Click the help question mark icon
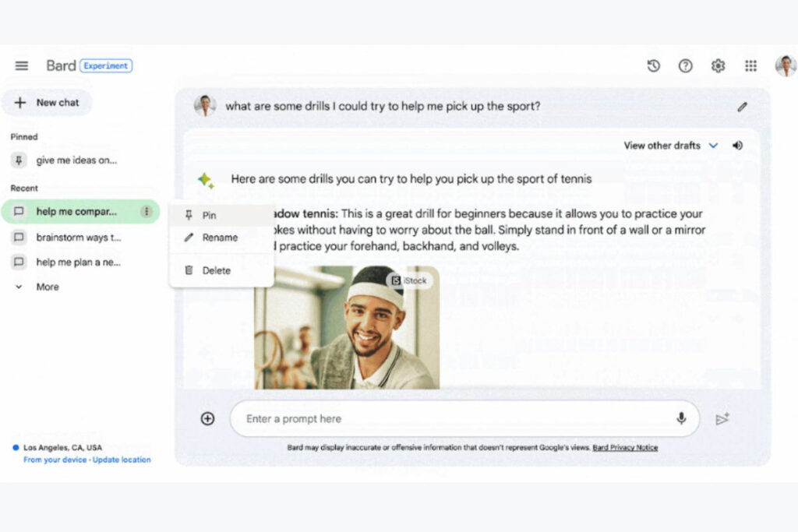Screen dimensions: 798x532 685,66
